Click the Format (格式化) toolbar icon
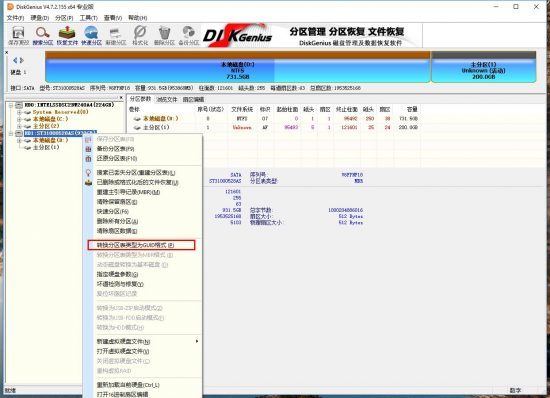550x398 pixels. pos(140,36)
